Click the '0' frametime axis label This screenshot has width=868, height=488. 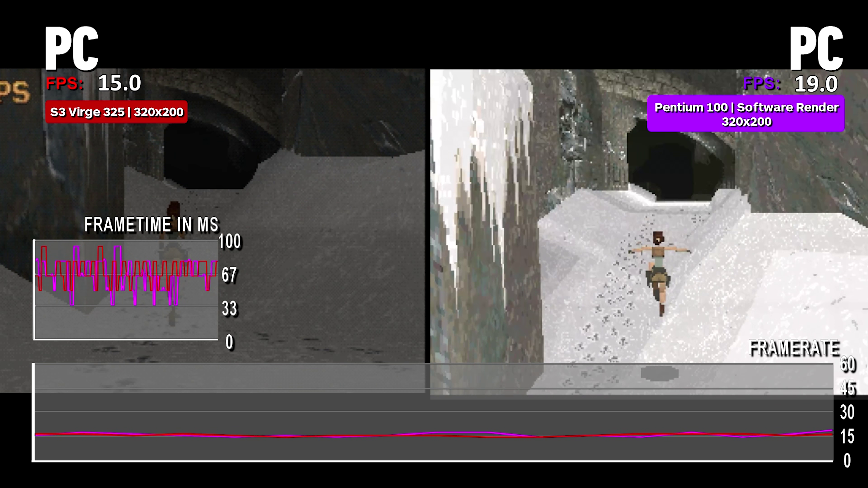point(229,342)
